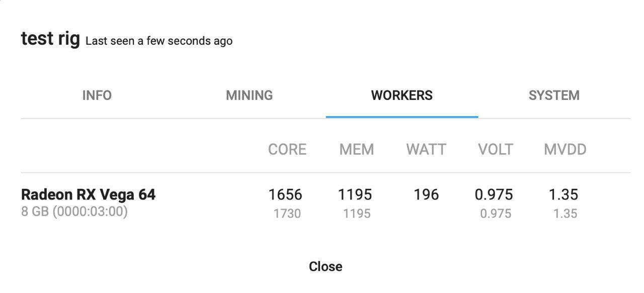644x293 pixels.
Task: Click the Last seen status text
Action: coord(159,41)
